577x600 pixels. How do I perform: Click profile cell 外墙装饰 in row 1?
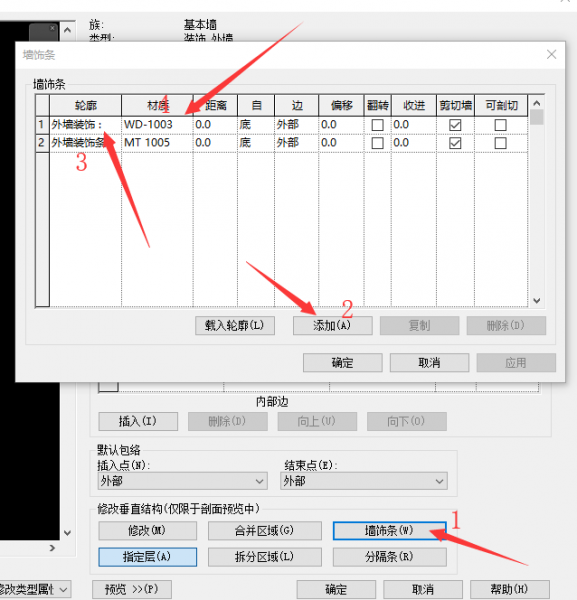click(x=85, y=125)
